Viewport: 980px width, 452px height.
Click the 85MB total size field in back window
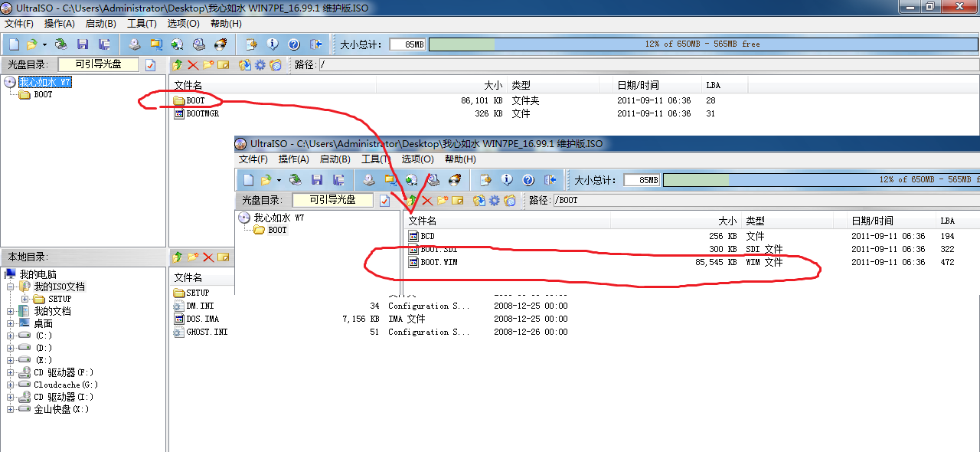(x=407, y=44)
